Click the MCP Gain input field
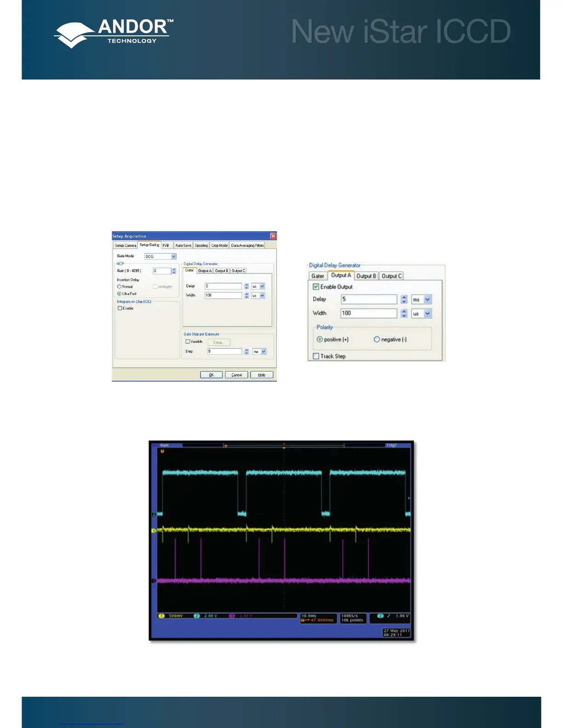Screen dimensions: 563x728 click(x=162, y=271)
